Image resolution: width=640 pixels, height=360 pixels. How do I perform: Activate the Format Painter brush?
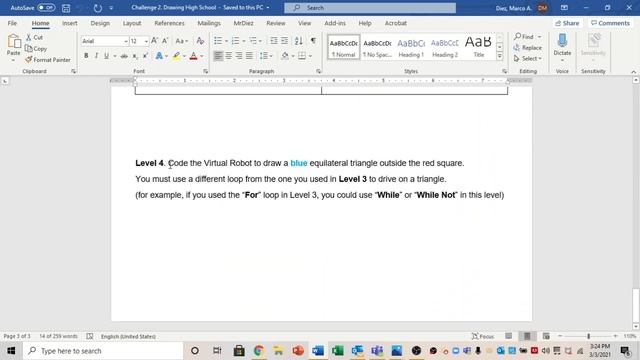pyautogui.click(x=29, y=60)
